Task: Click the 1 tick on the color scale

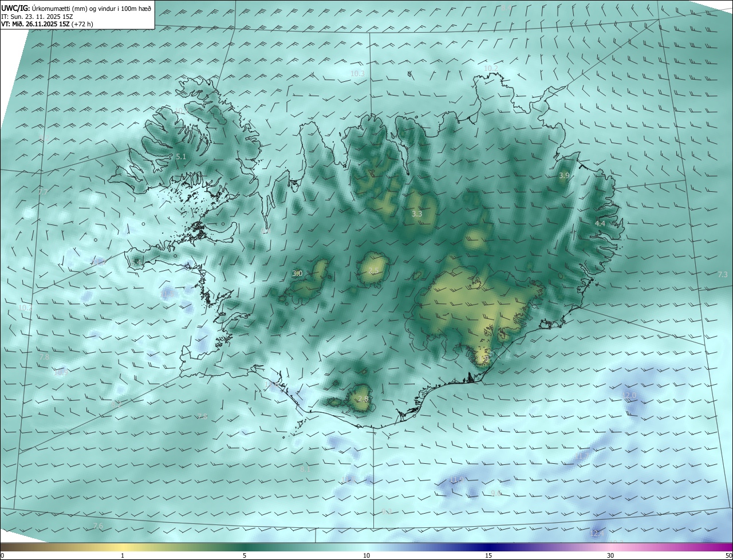Action: coord(123,555)
